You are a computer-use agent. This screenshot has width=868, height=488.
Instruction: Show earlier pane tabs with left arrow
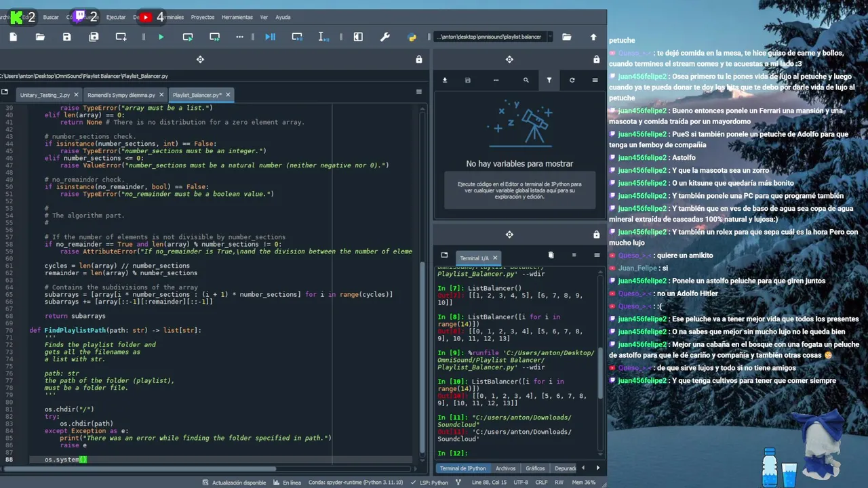(583, 468)
